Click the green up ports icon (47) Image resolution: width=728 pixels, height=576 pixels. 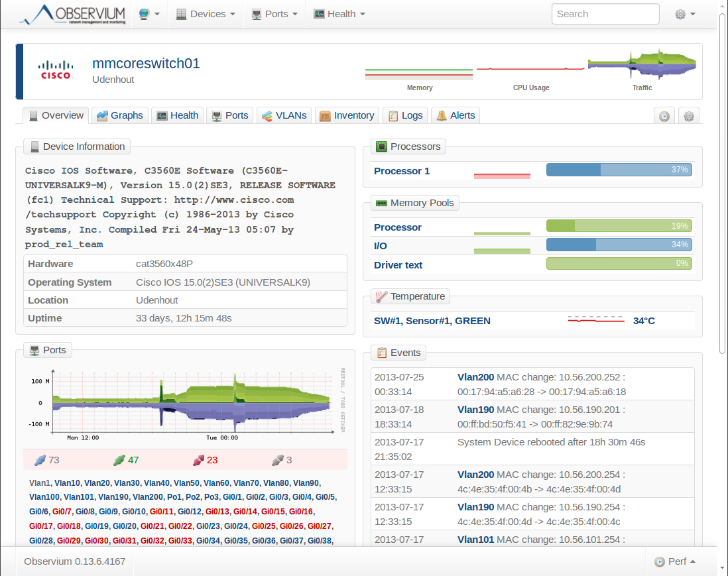[119, 460]
